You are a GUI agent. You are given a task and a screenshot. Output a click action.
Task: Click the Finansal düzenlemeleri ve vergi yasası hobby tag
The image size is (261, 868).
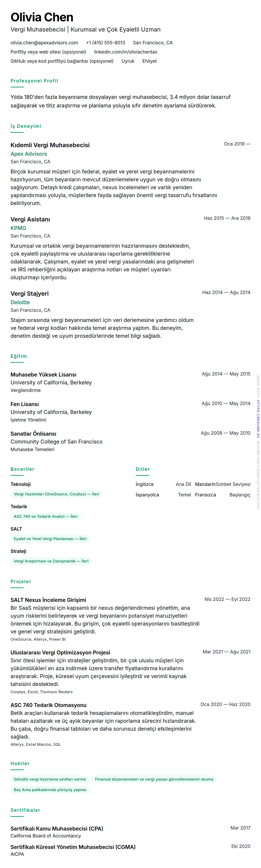tap(154, 779)
